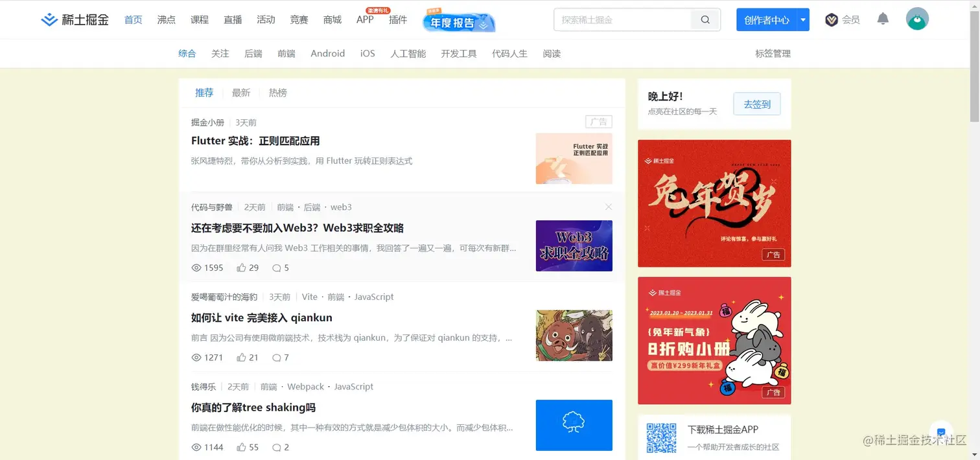Click the Flutter 实战 article thumbnail
Image resolution: width=980 pixels, height=460 pixels.
pos(574,159)
